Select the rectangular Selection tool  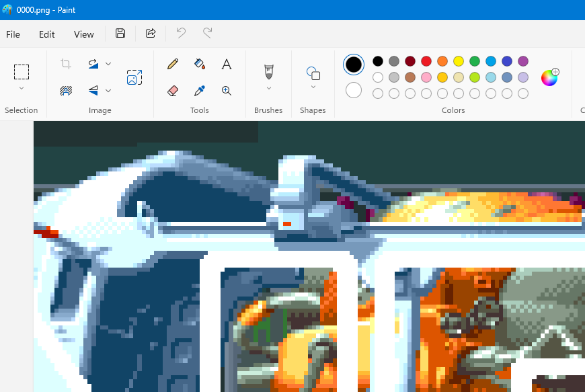point(22,72)
